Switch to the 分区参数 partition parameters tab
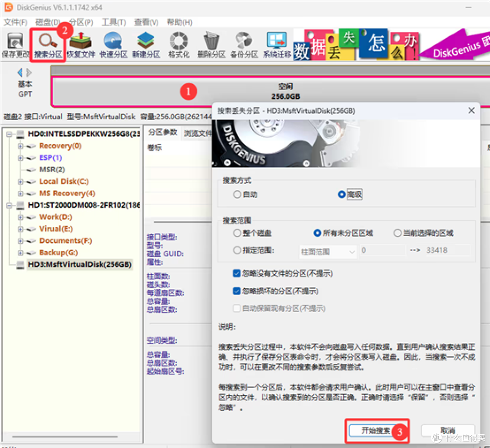The width and height of the screenshot is (490, 448). click(162, 132)
